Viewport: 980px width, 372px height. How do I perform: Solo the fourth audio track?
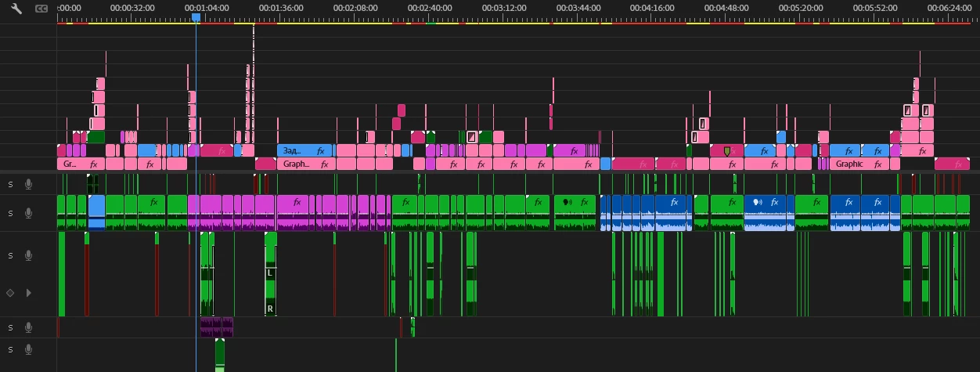(10, 327)
